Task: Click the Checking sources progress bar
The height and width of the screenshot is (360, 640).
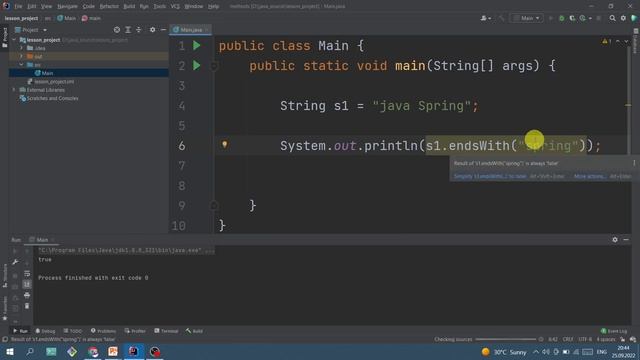Action: point(505,339)
